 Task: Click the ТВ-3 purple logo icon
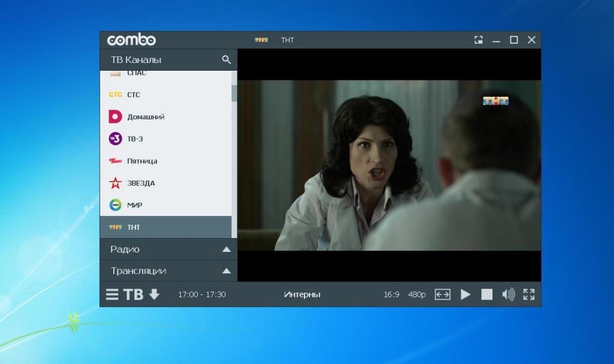coord(115,139)
